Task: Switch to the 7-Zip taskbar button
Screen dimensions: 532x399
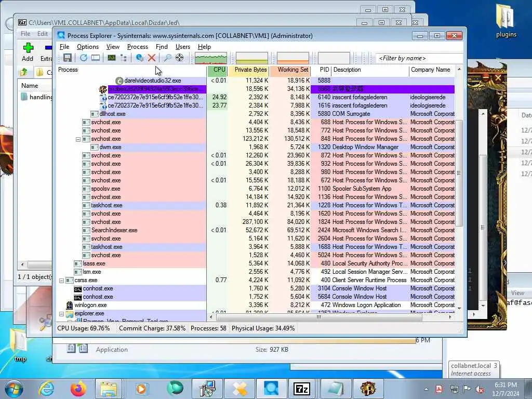Action: (x=302, y=389)
